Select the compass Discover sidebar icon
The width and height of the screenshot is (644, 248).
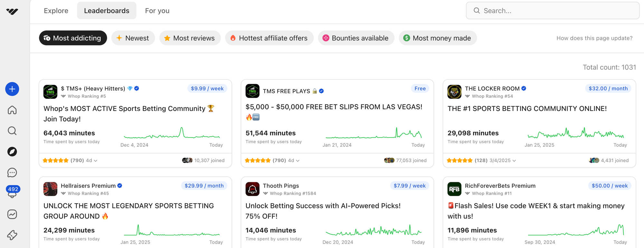[x=12, y=152]
